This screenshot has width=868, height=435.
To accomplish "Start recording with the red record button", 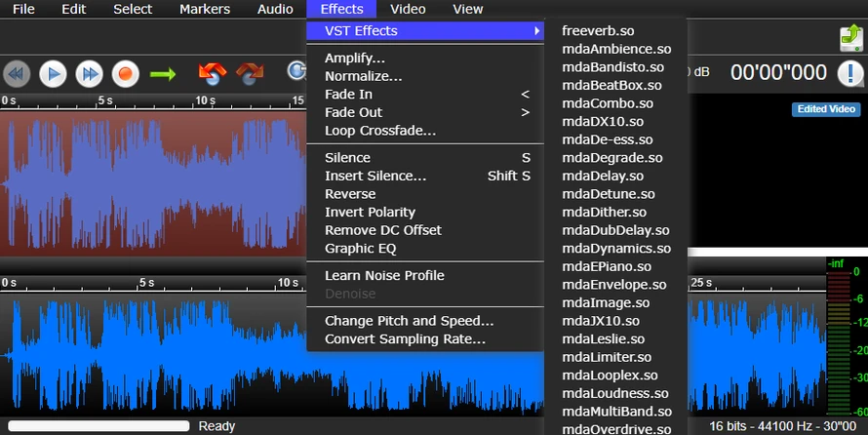I will [125, 73].
